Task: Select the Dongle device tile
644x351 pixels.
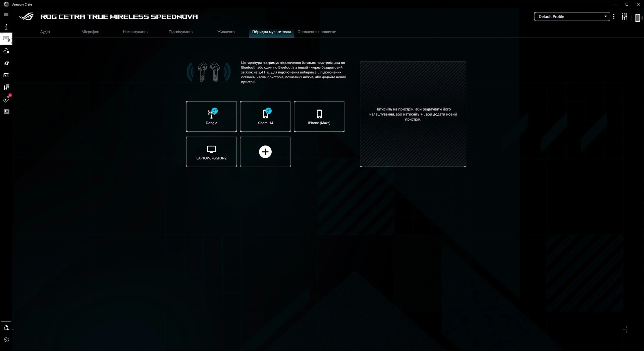Action: coord(211,117)
